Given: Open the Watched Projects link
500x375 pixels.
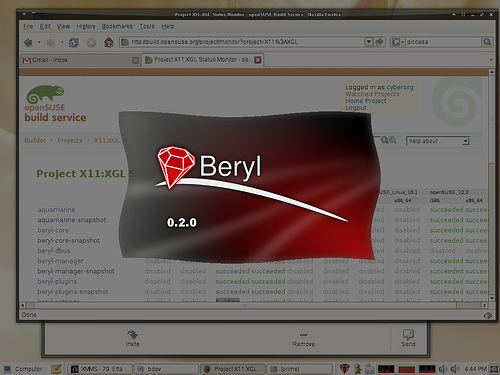Looking at the screenshot, I should (372, 94).
